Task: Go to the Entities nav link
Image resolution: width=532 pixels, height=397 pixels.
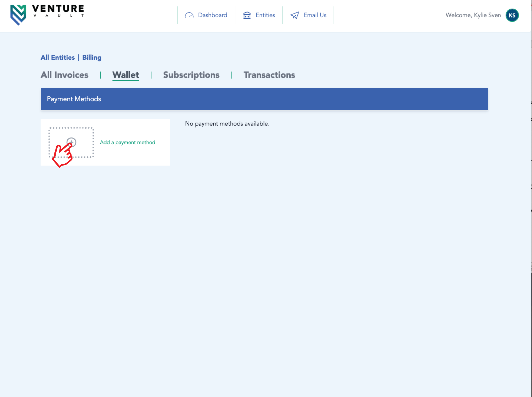Action: (265, 15)
